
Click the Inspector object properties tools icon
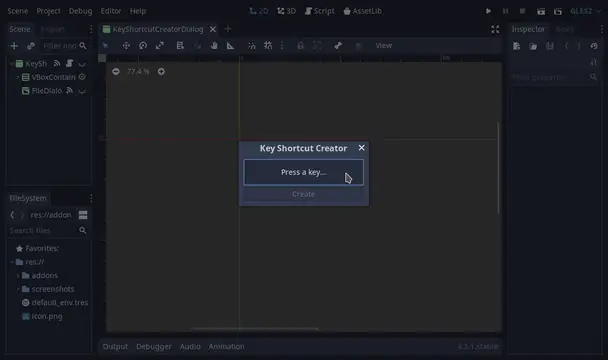594,62
